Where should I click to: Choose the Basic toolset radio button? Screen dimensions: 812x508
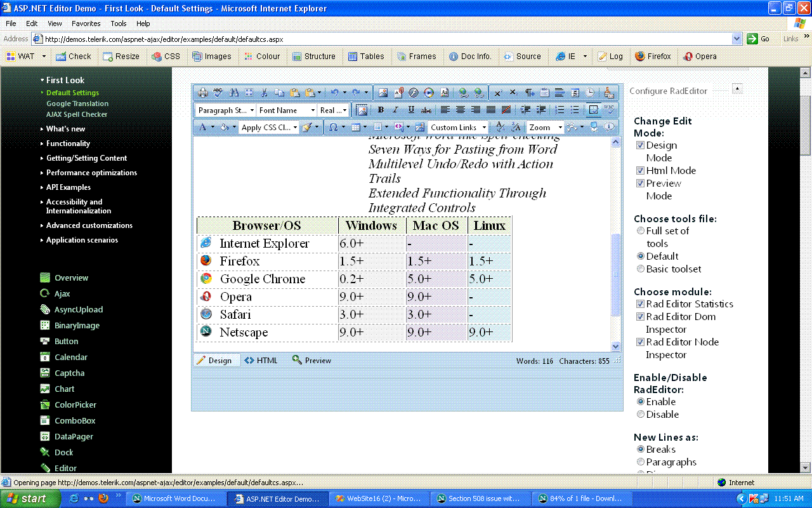tap(641, 269)
